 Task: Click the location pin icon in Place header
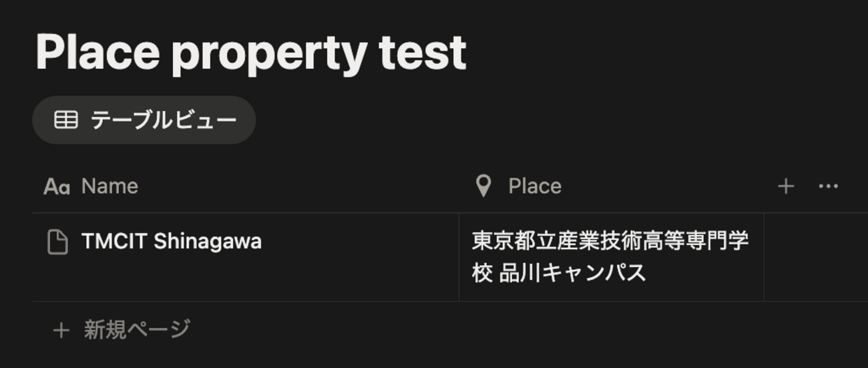point(483,186)
